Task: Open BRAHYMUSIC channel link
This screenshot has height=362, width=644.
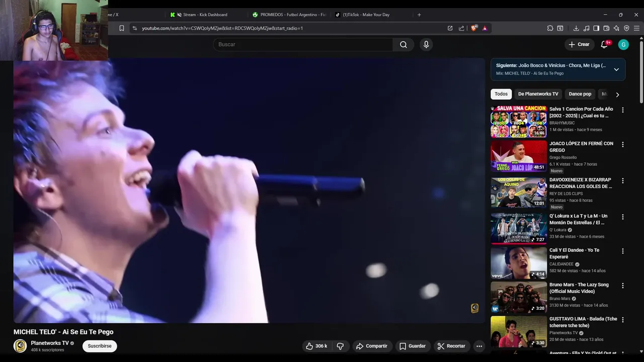Action: point(562,123)
